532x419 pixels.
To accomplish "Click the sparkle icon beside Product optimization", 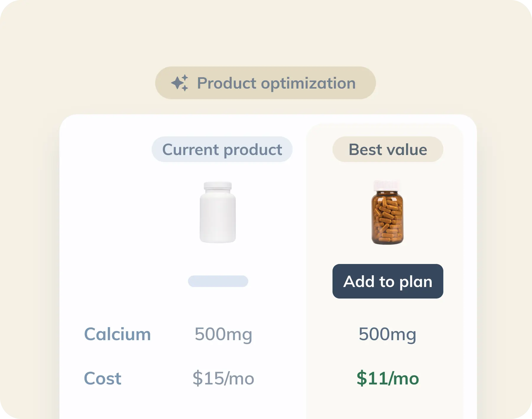I will click(180, 83).
